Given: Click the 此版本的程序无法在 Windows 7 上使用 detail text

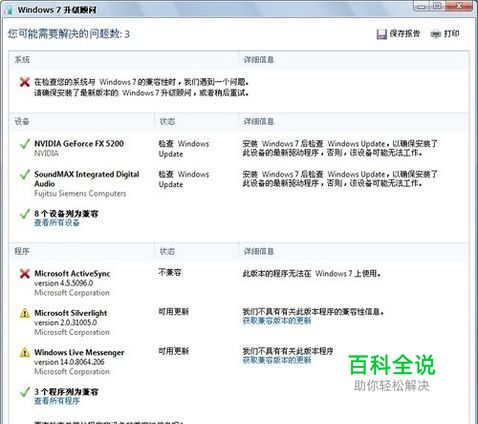Looking at the screenshot, I should click(312, 274).
